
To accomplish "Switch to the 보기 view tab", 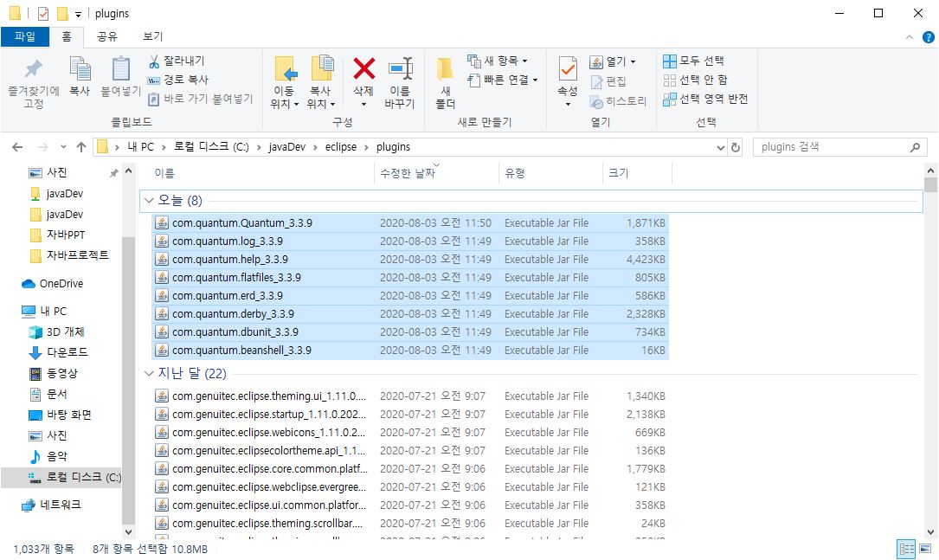I will point(152,36).
